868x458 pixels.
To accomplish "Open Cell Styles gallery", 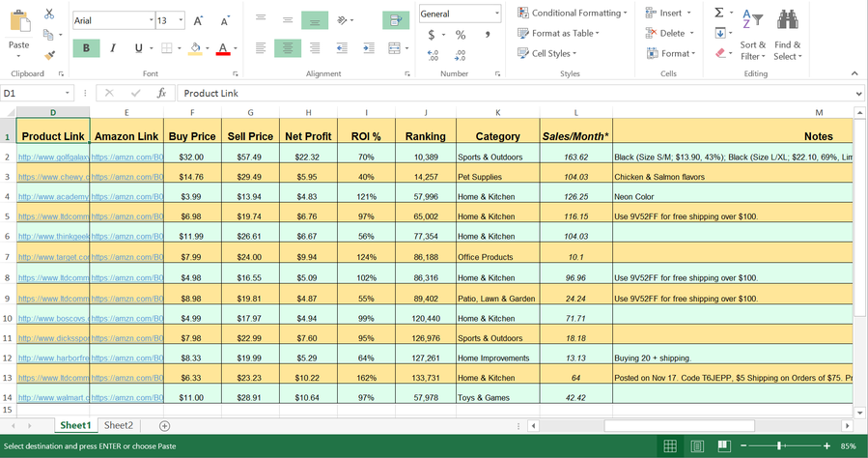I will pyautogui.click(x=546, y=54).
